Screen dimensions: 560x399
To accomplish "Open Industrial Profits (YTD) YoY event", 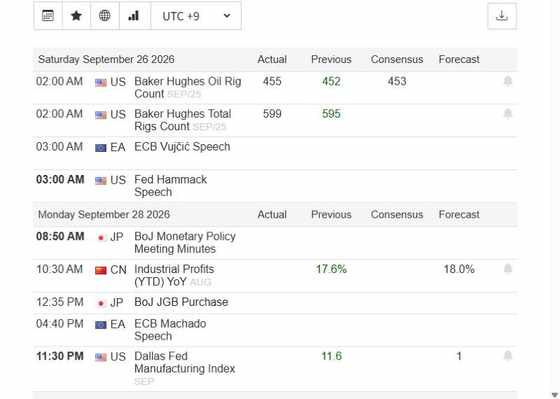I will (174, 275).
